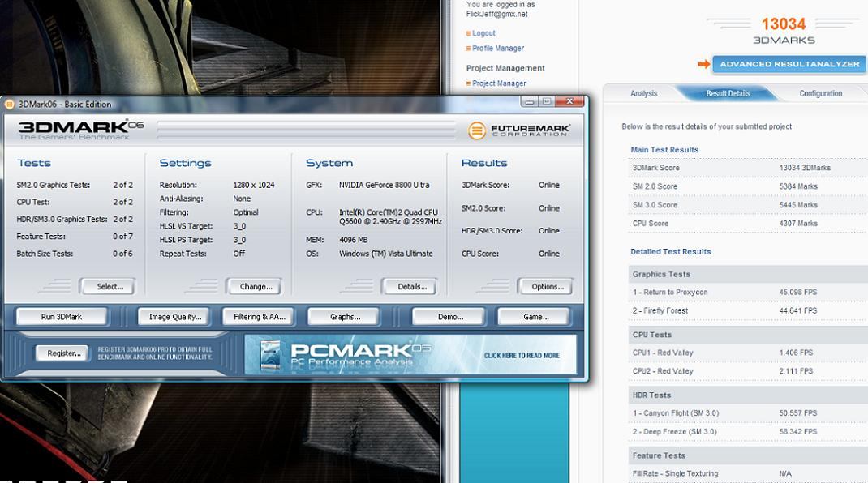
Task: Click 'Feature Tests: 0 of 7' row
Action: click(x=75, y=237)
